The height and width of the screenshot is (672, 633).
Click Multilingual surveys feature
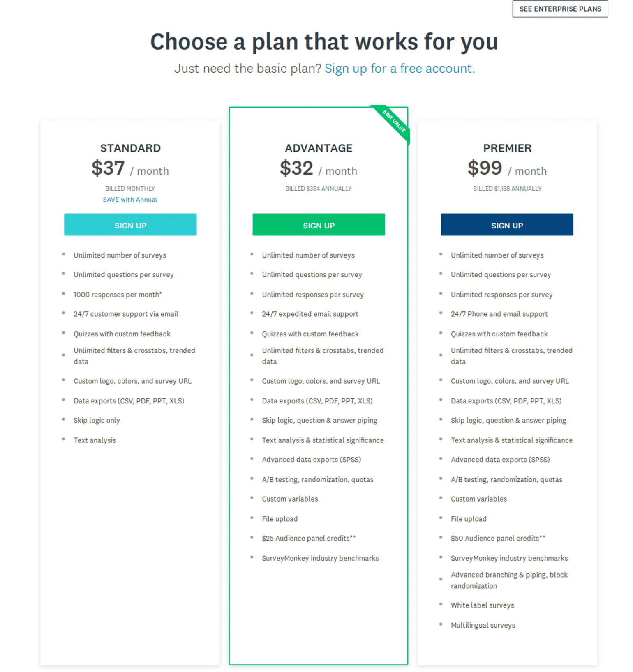point(483,625)
